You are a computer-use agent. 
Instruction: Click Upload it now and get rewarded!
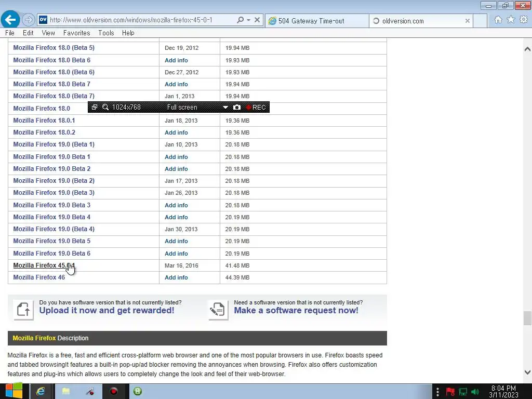coord(107,311)
